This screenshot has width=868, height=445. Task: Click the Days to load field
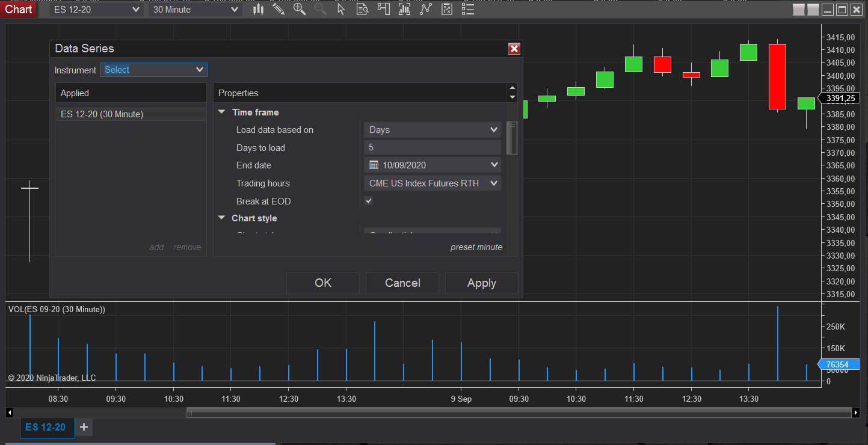pos(432,147)
